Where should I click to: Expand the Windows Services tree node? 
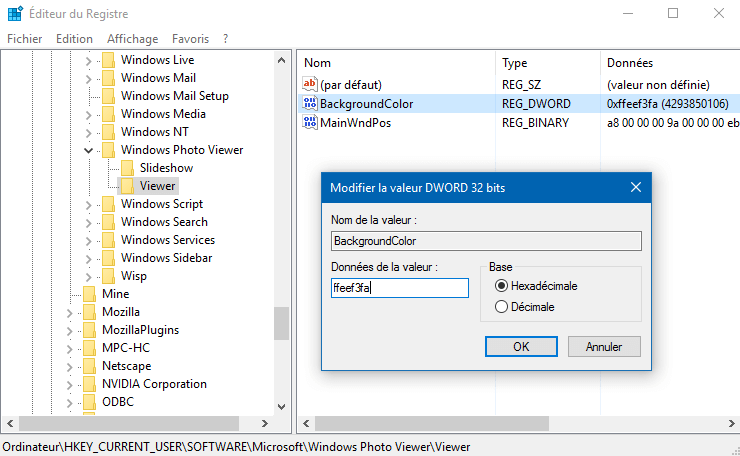point(88,241)
